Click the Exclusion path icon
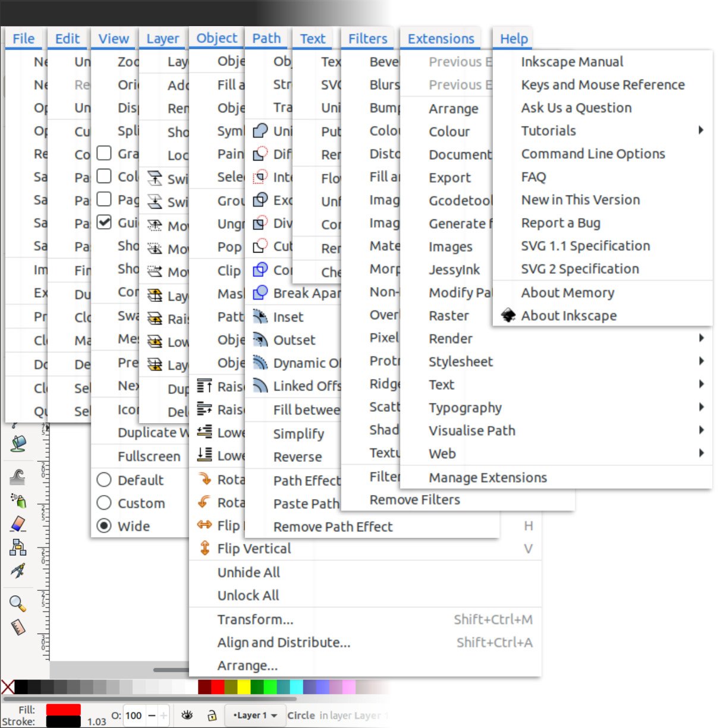This screenshot has height=728, width=720. [260, 200]
